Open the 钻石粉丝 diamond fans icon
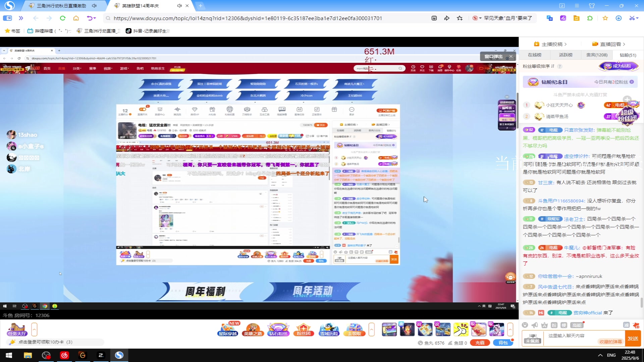Screen dimensions: 644x362 tap(278, 329)
